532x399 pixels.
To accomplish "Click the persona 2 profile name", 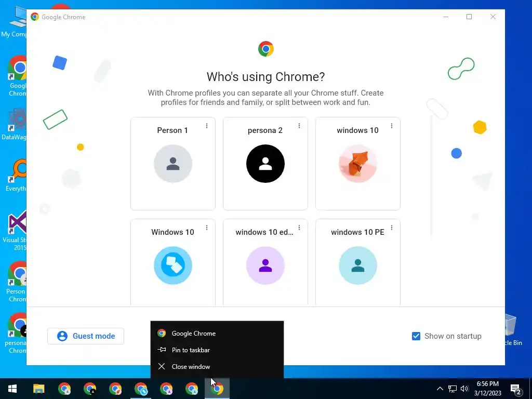I will click(x=265, y=130).
